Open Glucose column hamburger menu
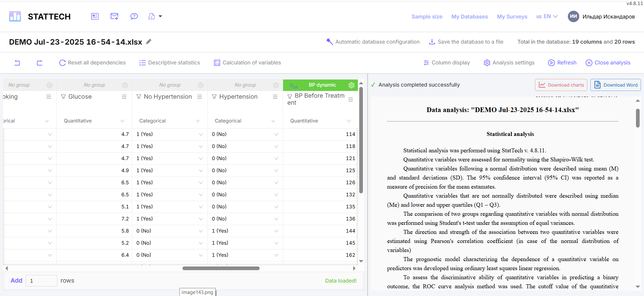 point(124,97)
